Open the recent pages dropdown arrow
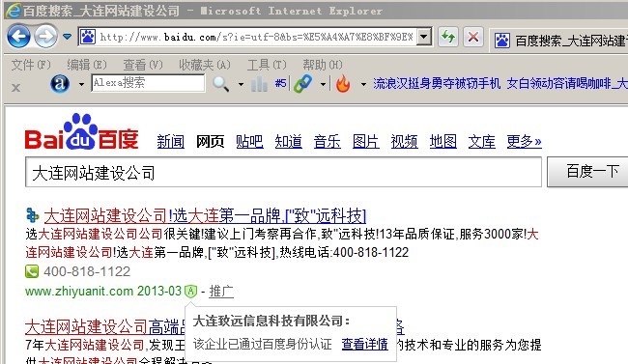628x364 pixels. pos(68,37)
